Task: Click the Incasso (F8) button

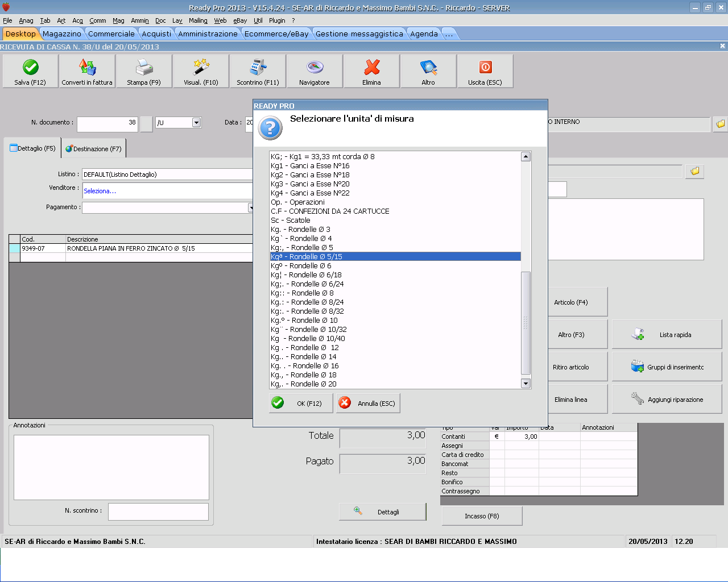Action: 482,516
